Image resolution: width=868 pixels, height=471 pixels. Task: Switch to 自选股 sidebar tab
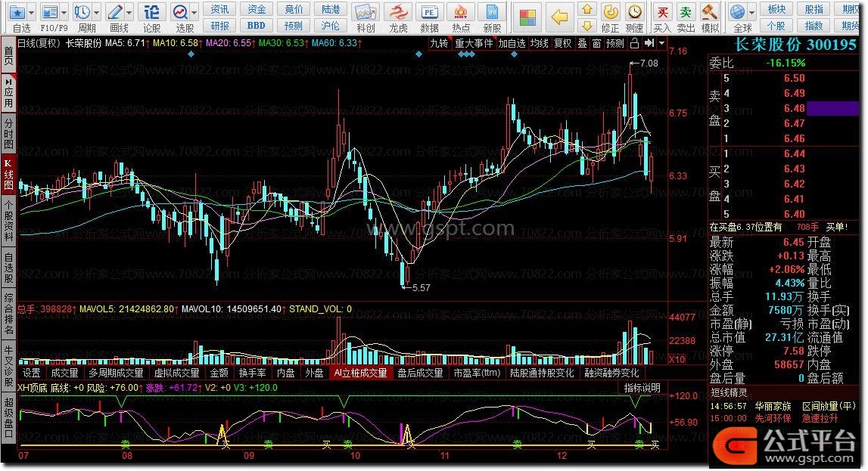(x=8, y=268)
